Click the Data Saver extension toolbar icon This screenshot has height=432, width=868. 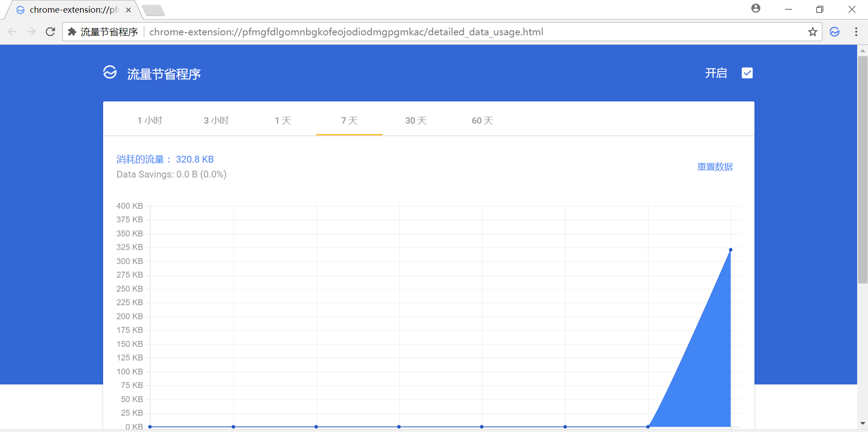[835, 32]
